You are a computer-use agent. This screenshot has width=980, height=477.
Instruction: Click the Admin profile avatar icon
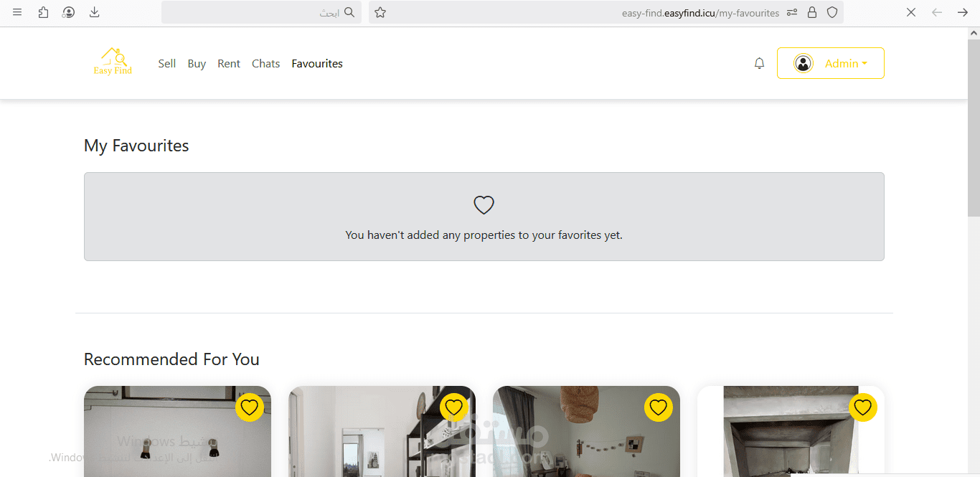click(x=803, y=63)
